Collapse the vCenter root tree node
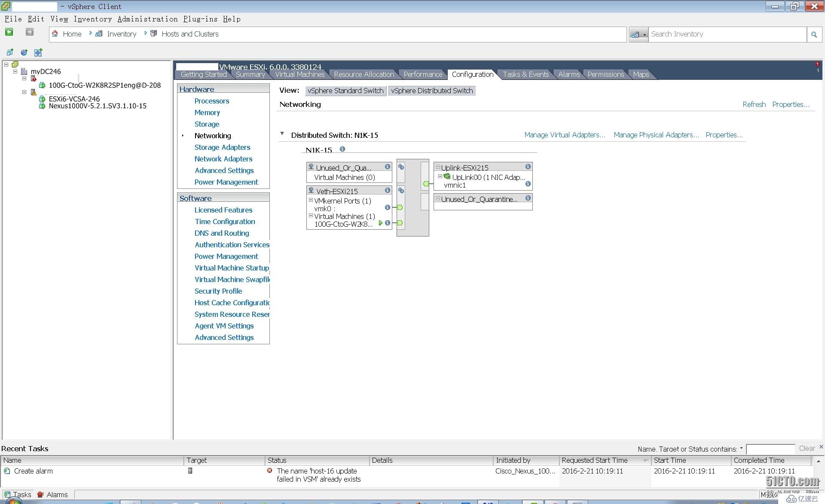 coord(6,64)
